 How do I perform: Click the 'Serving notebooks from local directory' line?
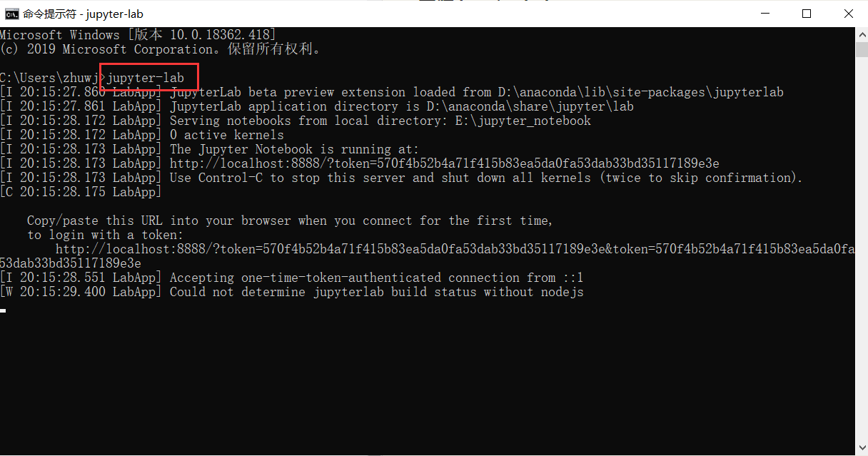pyautogui.click(x=296, y=121)
